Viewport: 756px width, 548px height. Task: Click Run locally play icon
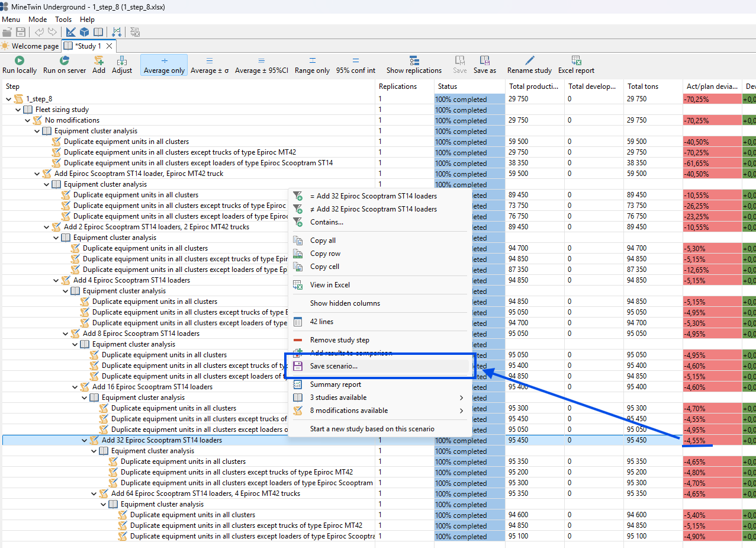click(20, 60)
